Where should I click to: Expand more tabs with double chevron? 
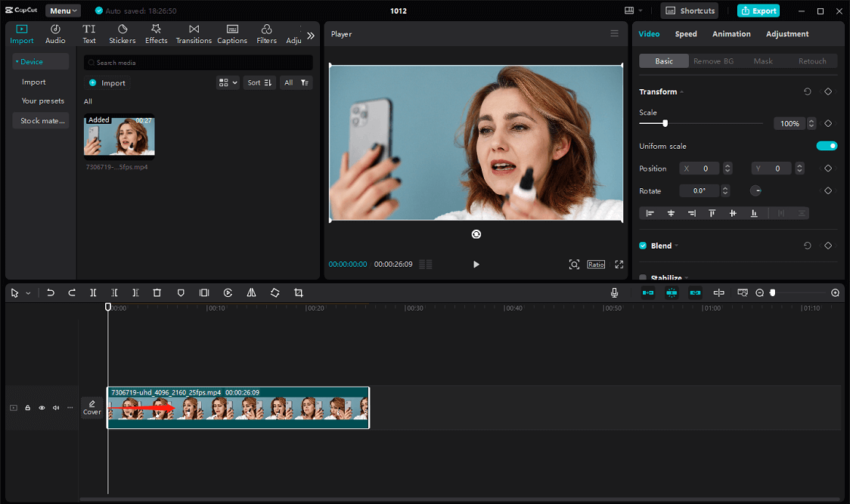coord(311,36)
